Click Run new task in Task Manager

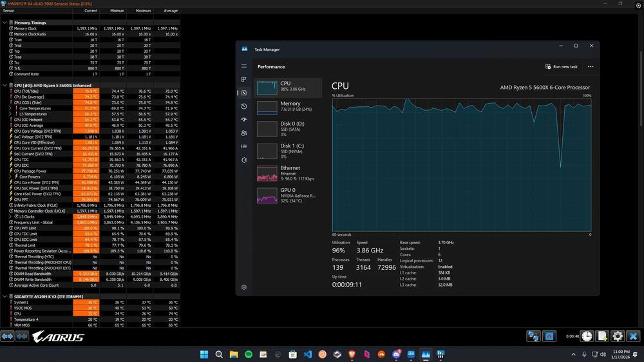(x=561, y=66)
